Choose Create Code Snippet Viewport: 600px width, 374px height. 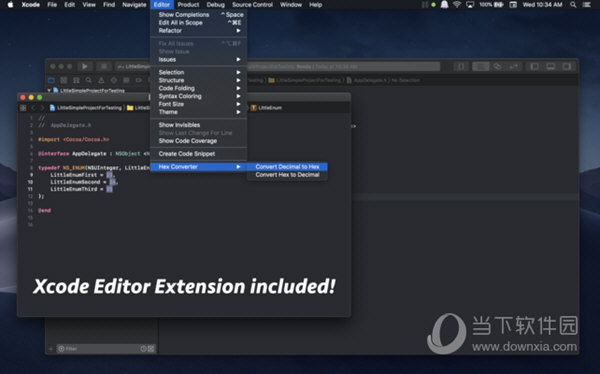click(198, 154)
